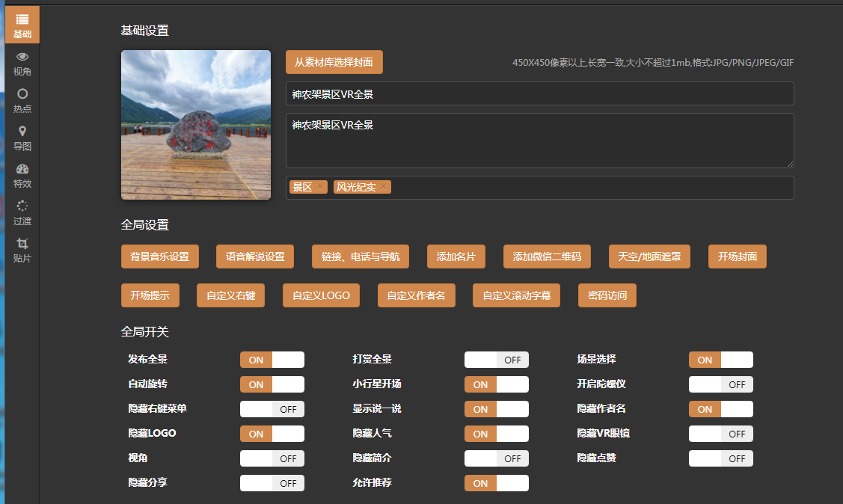
Task: Remove the 风光纪实 tag with its x
Action: pyautogui.click(x=384, y=187)
